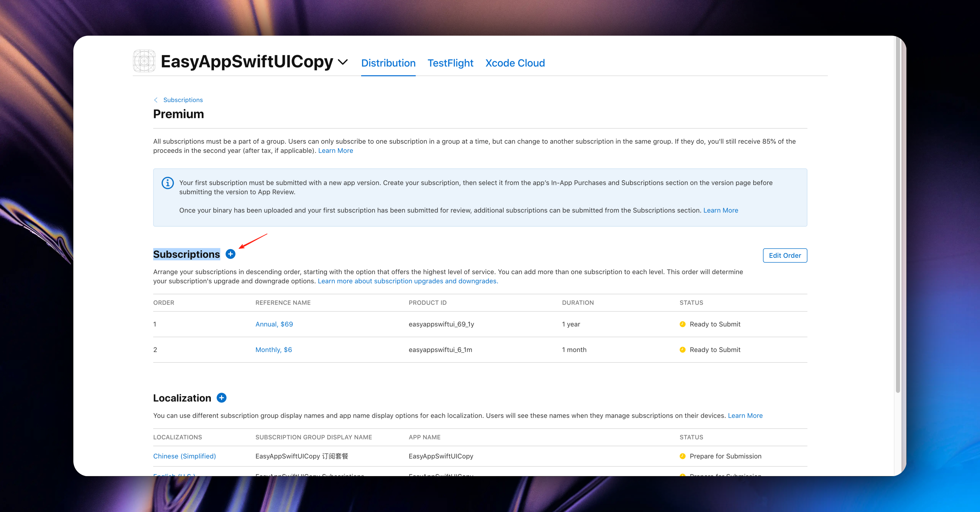Expand the app name dropdown chevron
The height and width of the screenshot is (512, 980).
pyautogui.click(x=343, y=62)
